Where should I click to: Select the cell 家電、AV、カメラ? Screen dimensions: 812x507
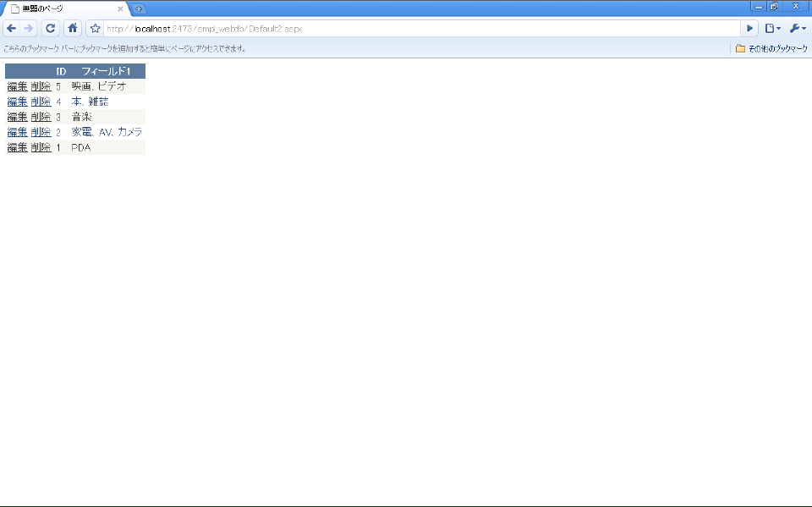107,132
